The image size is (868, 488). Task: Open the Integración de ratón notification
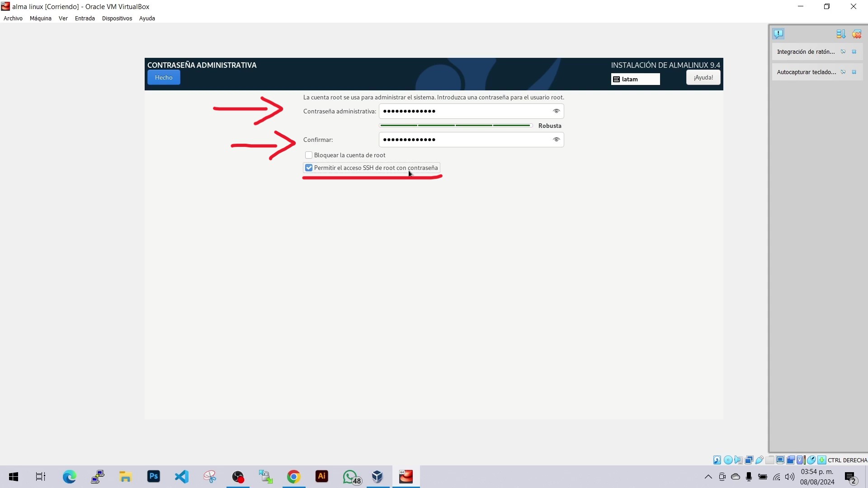coord(806,52)
